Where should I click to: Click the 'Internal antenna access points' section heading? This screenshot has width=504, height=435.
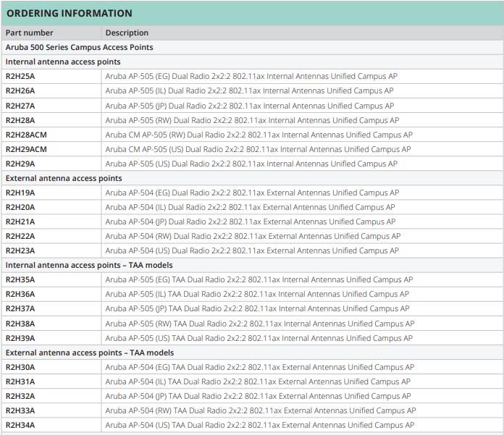pos(63,62)
